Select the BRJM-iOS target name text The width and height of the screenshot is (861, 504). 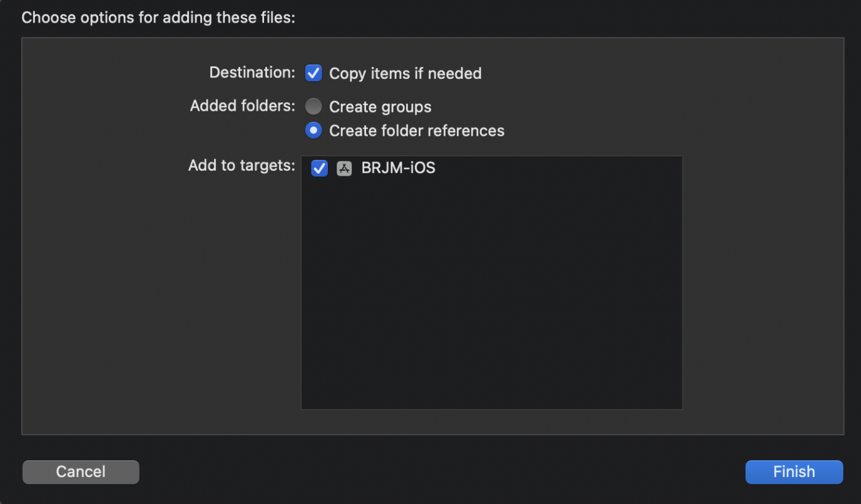[x=398, y=168]
